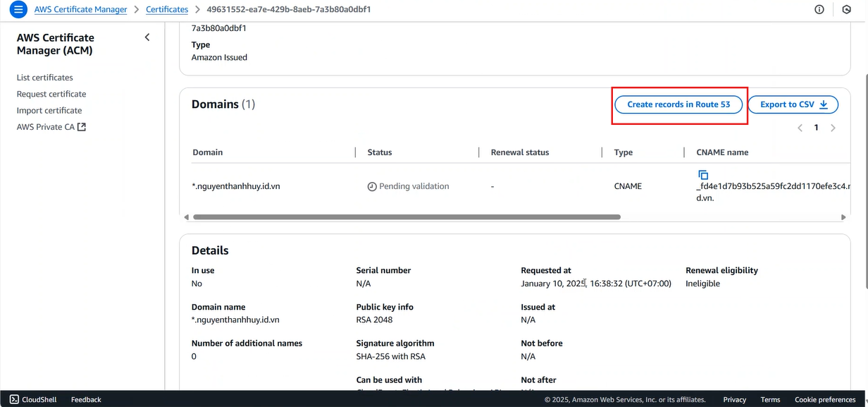Click the horizontal scrollbar of the domains table

(x=407, y=217)
